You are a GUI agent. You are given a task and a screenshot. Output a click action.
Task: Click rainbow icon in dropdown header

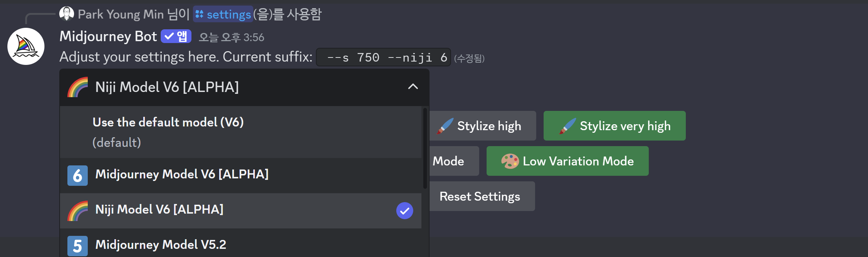(78, 87)
